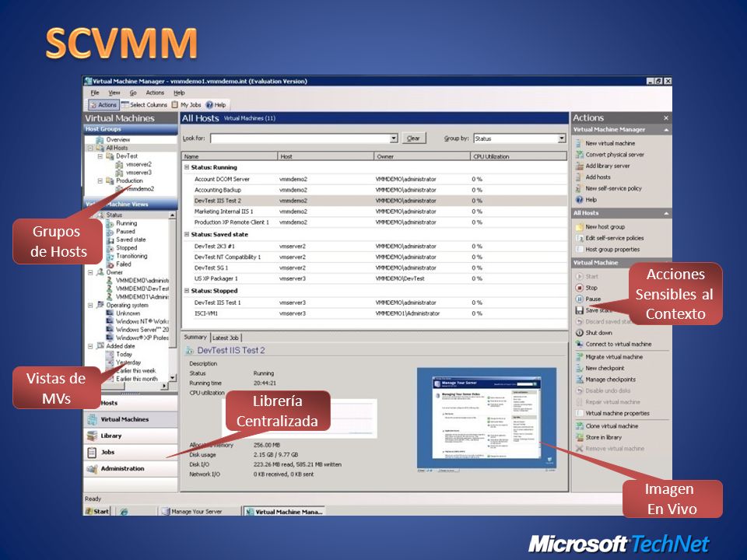
Task: Click the Clear button
Action: (x=413, y=138)
